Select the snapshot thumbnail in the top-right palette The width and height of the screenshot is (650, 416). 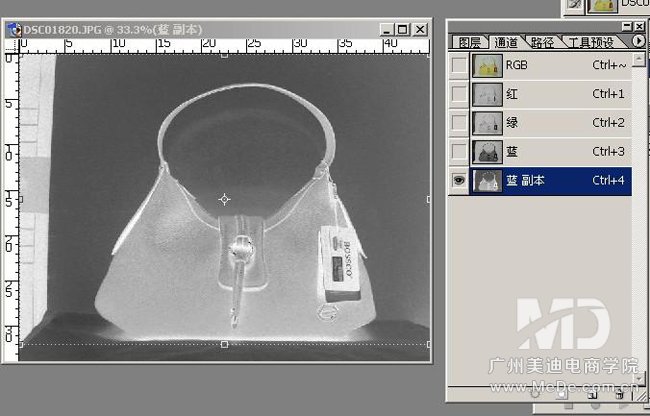click(602, 5)
